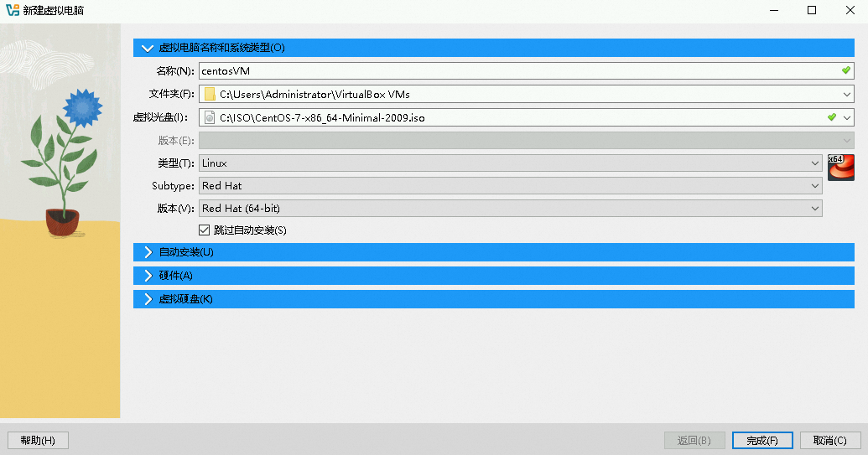The image size is (868, 455).
Task: Close the 新建虚拟电脑 window
Action: pos(850,11)
